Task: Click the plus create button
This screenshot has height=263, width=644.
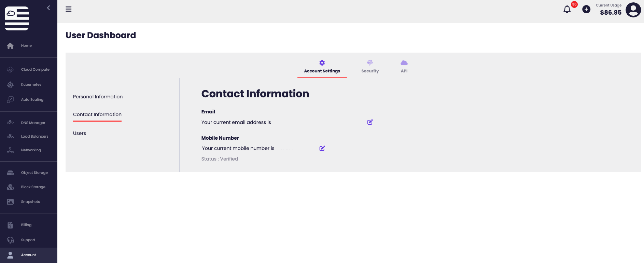Action: tap(586, 10)
